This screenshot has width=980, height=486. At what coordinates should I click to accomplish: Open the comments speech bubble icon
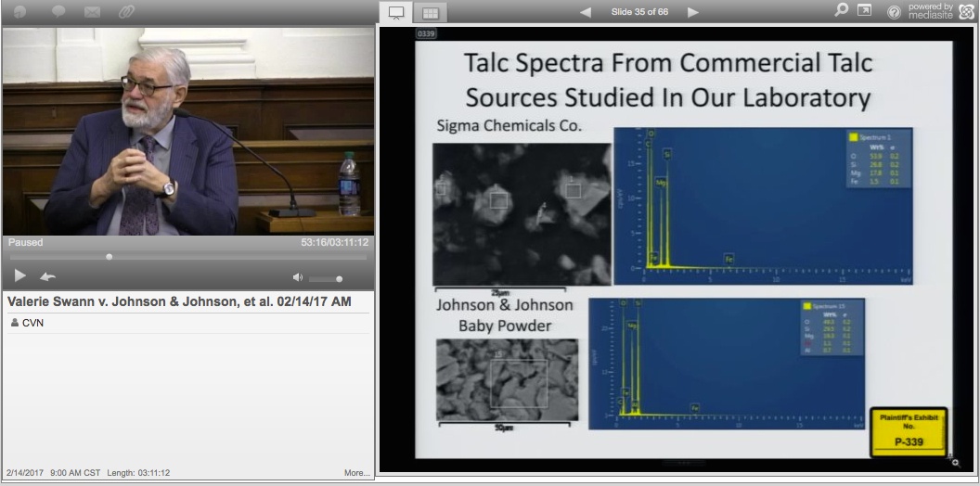(x=58, y=12)
